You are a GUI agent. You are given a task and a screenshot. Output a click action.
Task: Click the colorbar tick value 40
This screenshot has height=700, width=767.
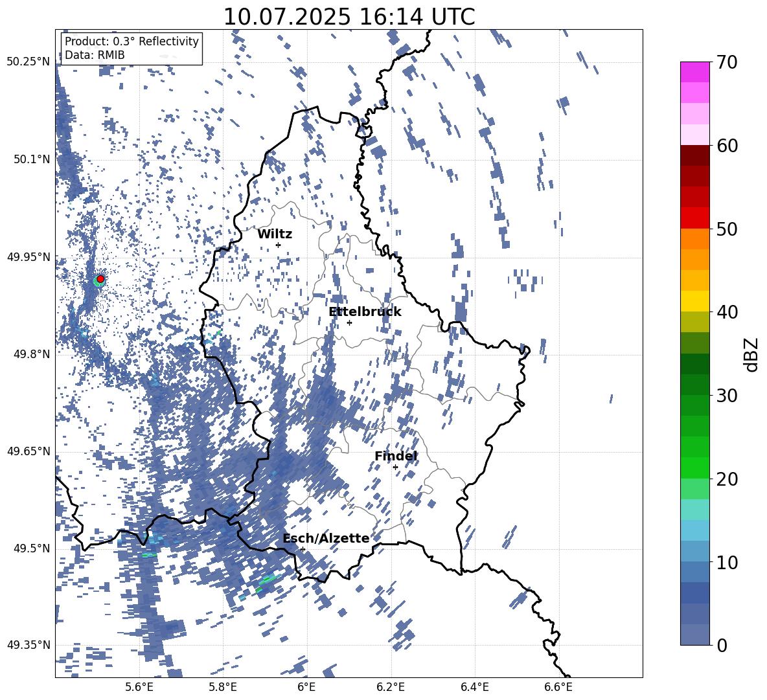tap(727, 312)
